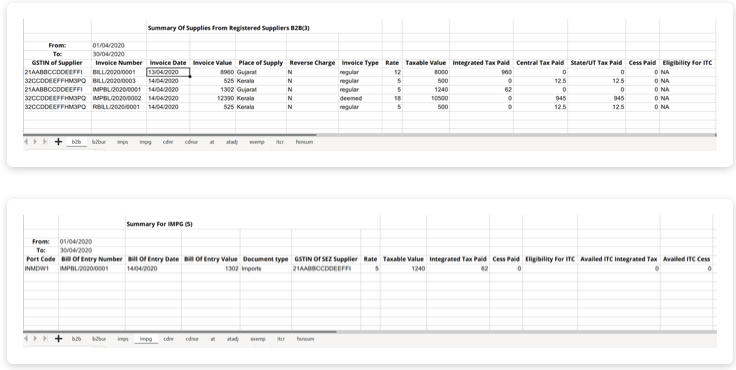Switch to imps tab in the upper spreadsheet
Image resolution: width=736 pixels, height=370 pixels.
(123, 142)
